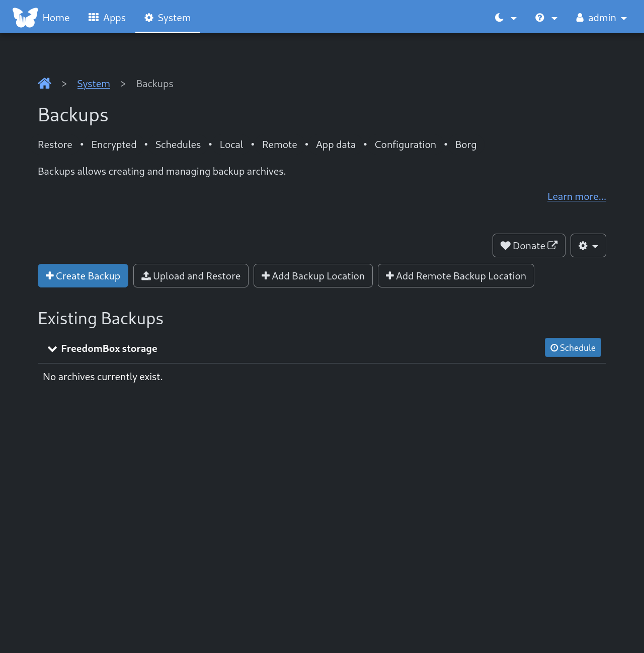Viewport: 644px width, 653px height.
Task: Go to the System tab
Action: [x=168, y=18]
